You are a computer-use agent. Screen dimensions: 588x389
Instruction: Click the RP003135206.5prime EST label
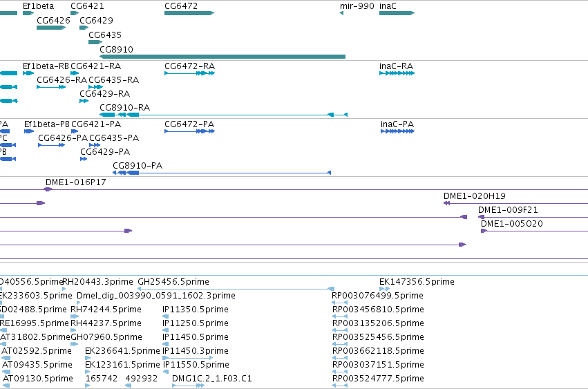pos(379,323)
